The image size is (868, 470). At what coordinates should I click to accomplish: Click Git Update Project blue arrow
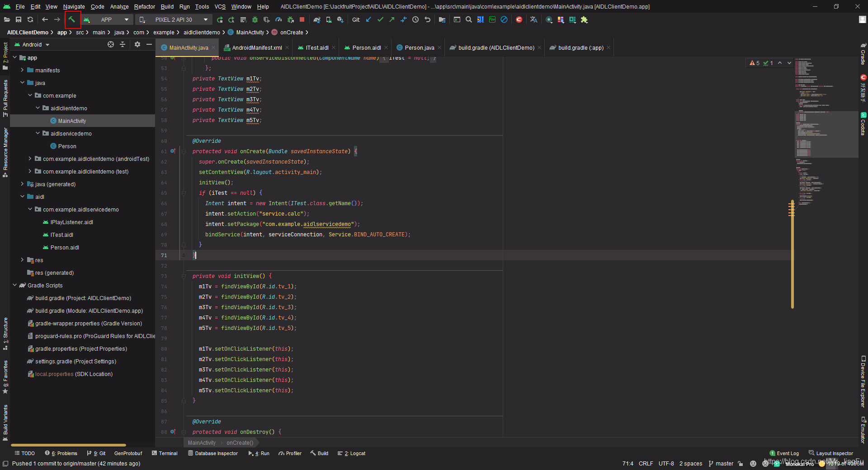click(368, 19)
